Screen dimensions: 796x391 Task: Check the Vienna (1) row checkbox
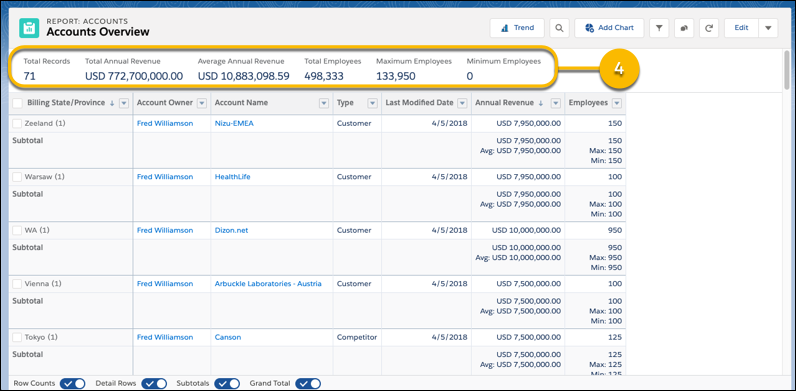click(x=17, y=284)
